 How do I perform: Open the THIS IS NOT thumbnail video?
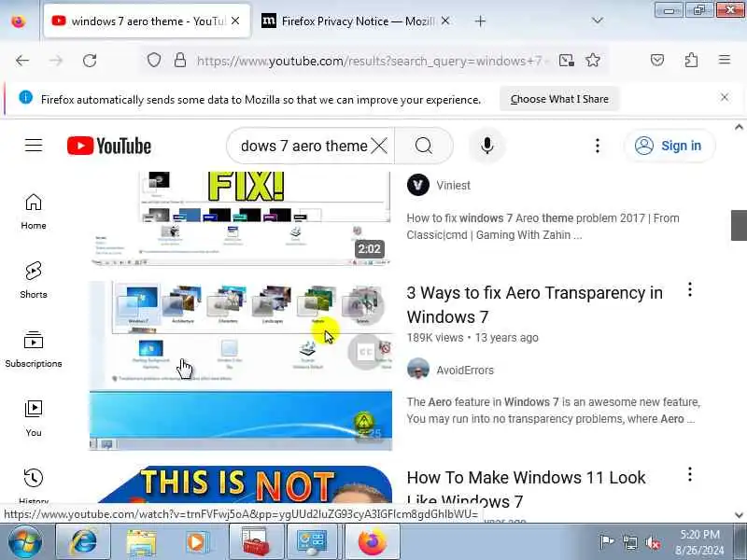tap(241, 484)
